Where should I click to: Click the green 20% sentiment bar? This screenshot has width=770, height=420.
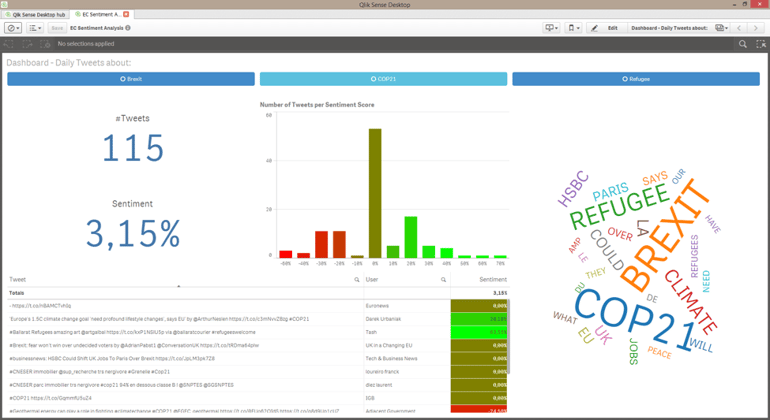point(411,237)
